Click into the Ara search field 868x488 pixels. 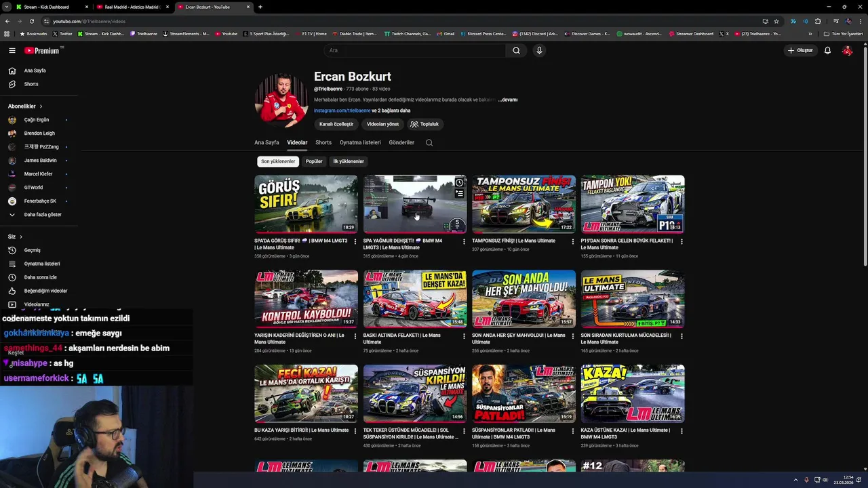[x=415, y=50]
